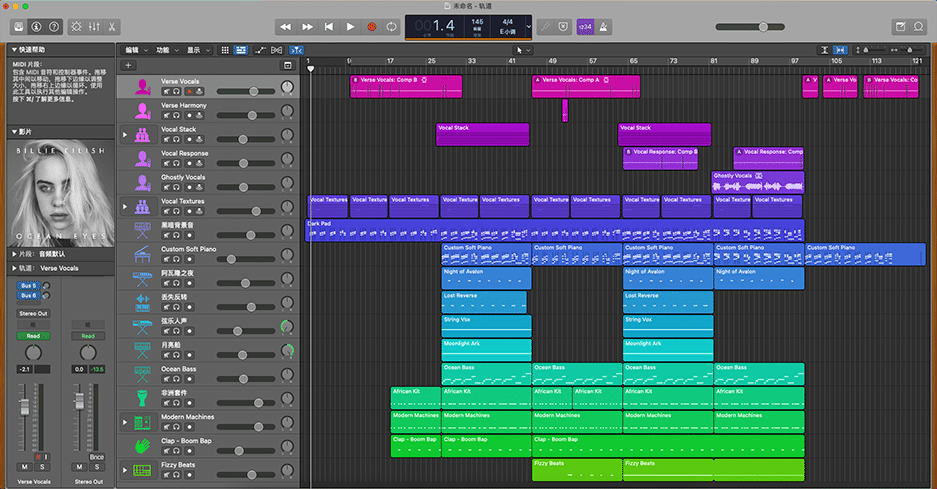The image size is (937, 489).
Task: Open the Editors with the scissors icon
Action: (112, 26)
